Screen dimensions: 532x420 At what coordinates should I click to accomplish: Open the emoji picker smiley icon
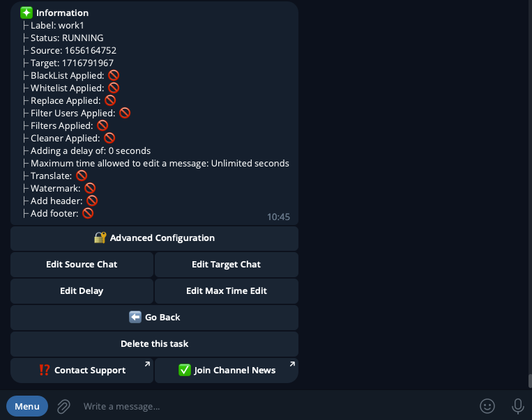[x=487, y=406]
